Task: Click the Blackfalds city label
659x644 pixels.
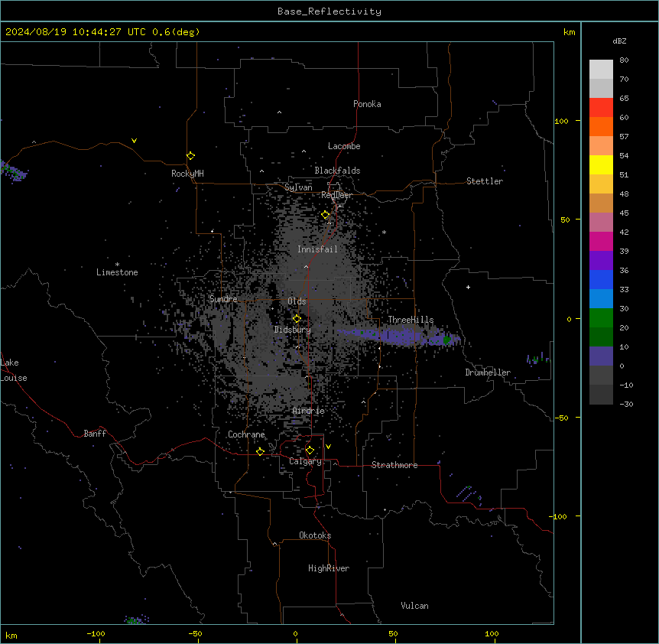Action: point(337,171)
